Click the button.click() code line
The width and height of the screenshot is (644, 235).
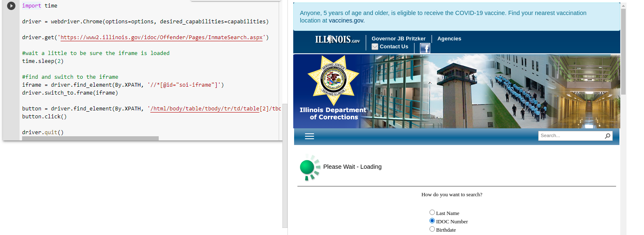45,117
